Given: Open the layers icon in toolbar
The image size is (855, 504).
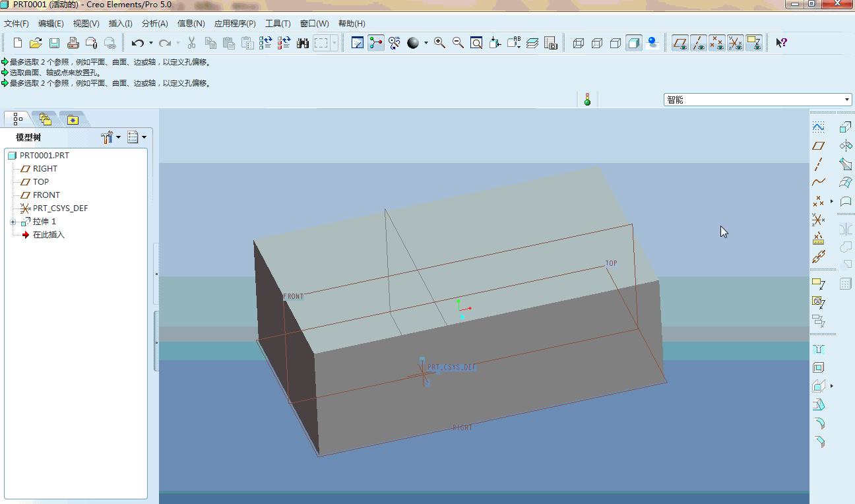Looking at the screenshot, I should pos(532,43).
